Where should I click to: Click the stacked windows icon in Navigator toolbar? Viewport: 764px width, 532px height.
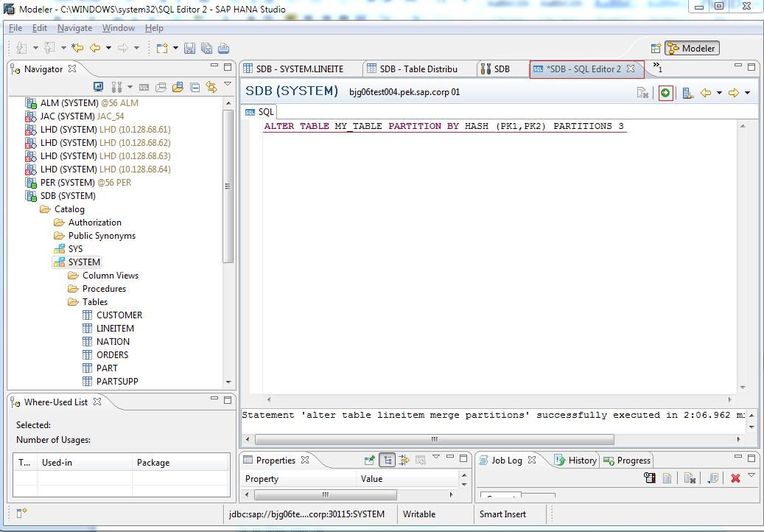click(x=161, y=87)
